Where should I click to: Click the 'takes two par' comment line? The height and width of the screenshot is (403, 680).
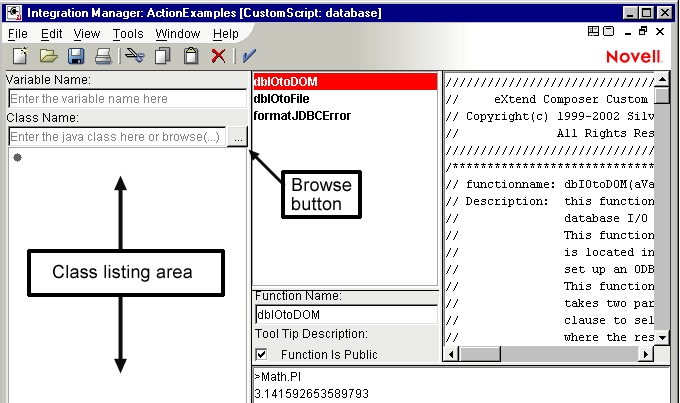point(550,303)
